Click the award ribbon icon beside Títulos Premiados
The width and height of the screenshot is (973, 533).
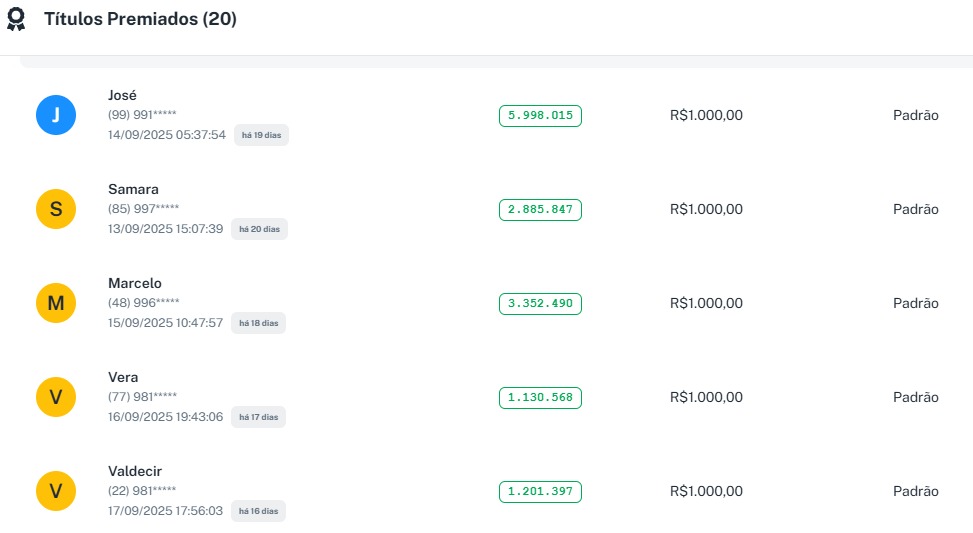[16, 19]
